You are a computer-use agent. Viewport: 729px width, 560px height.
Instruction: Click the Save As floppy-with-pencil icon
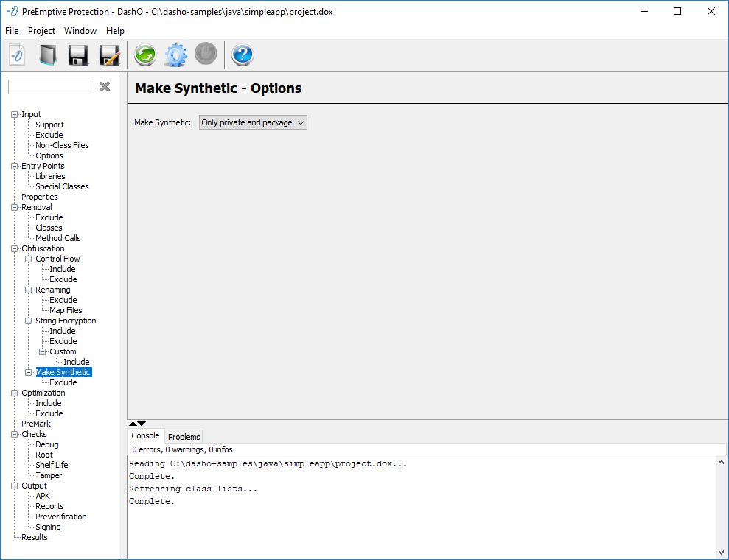tap(109, 55)
